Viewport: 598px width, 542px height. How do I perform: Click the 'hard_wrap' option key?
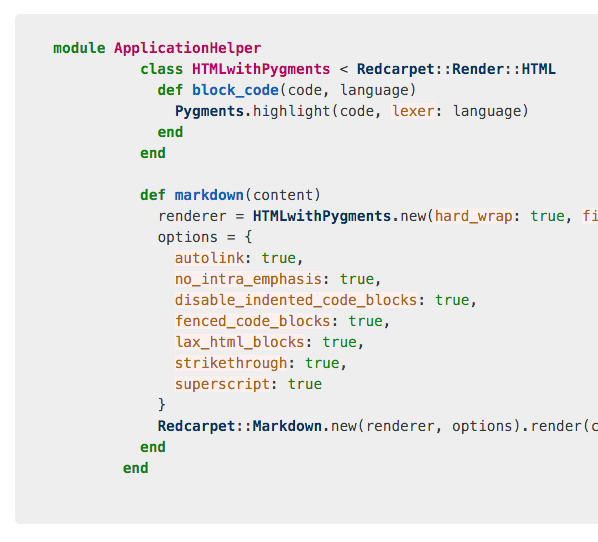point(474,216)
